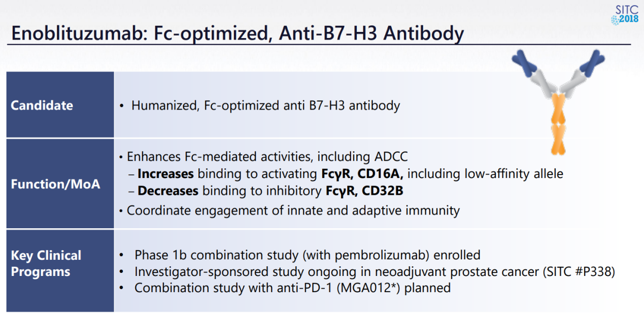The height and width of the screenshot is (314, 644).
Task: Select the Function/MoA row header cell
Action: [60, 184]
